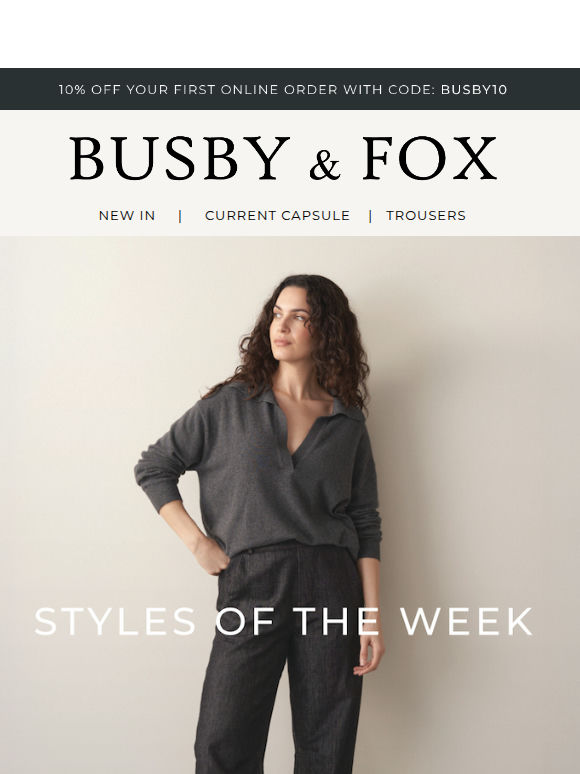The image size is (580, 774).
Task: Click the word FOX in the logo
Action: click(429, 158)
